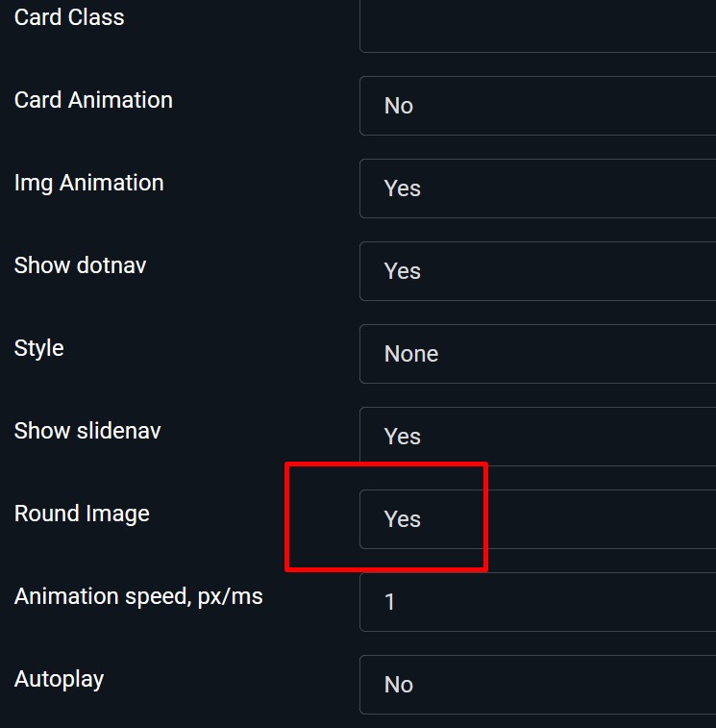Open the Show slidenav dropdown

pyautogui.click(x=538, y=437)
